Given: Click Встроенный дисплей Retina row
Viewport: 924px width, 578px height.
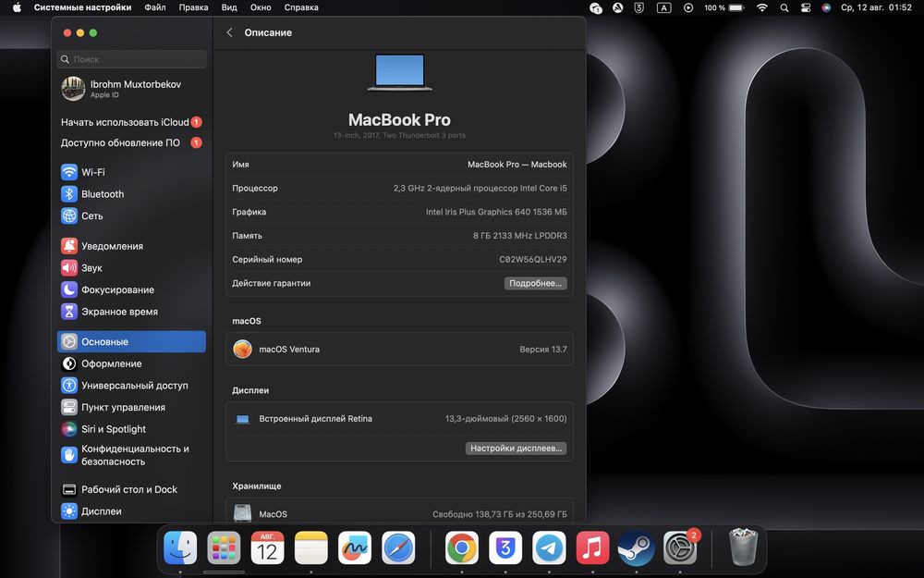Looking at the screenshot, I should (x=399, y=419).
